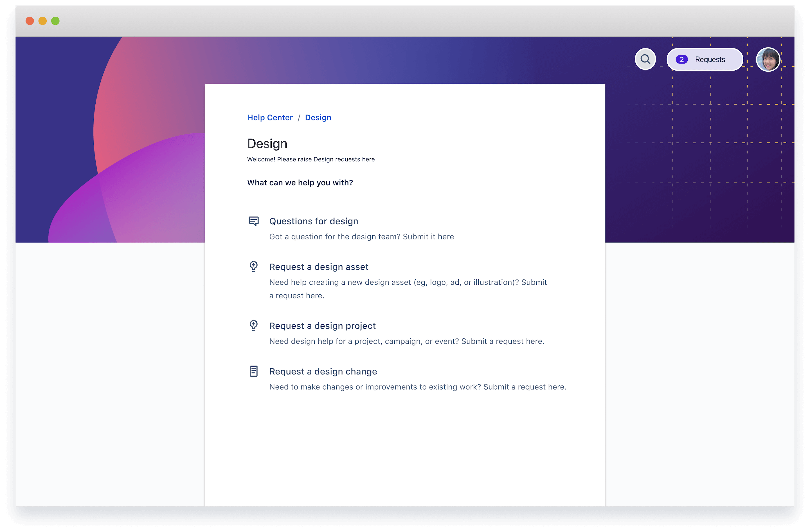Click the magnifying glass icon
The image size is (810, 532).
(x=645, y=59)
